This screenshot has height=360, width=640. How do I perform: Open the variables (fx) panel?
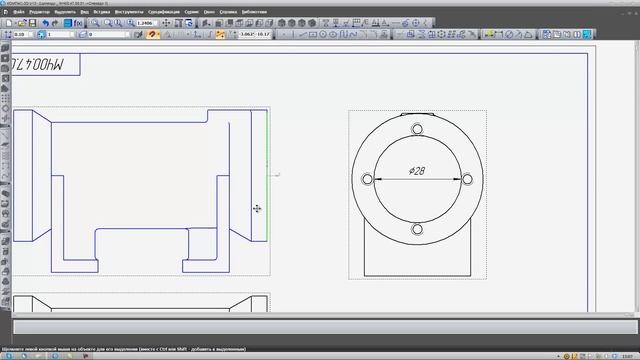78,23
